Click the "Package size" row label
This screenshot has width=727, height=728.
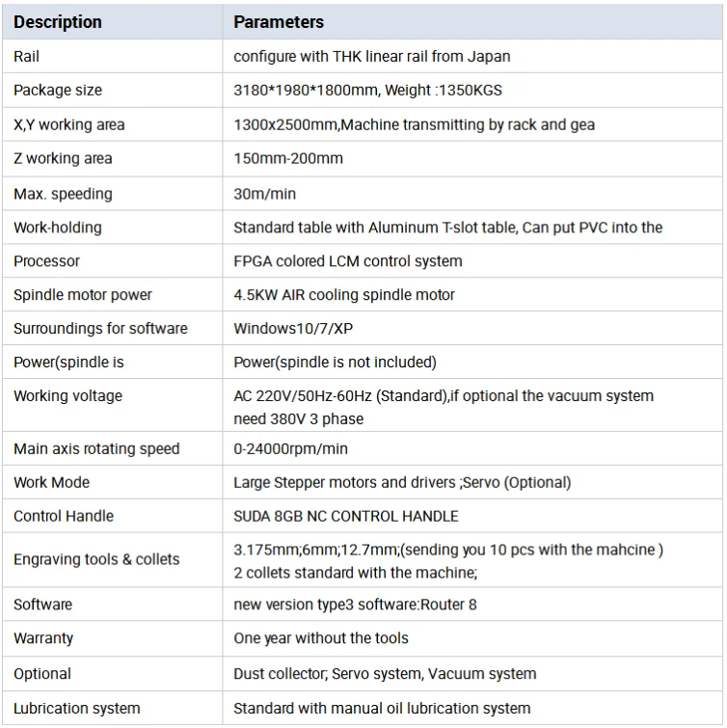point(58,90)
